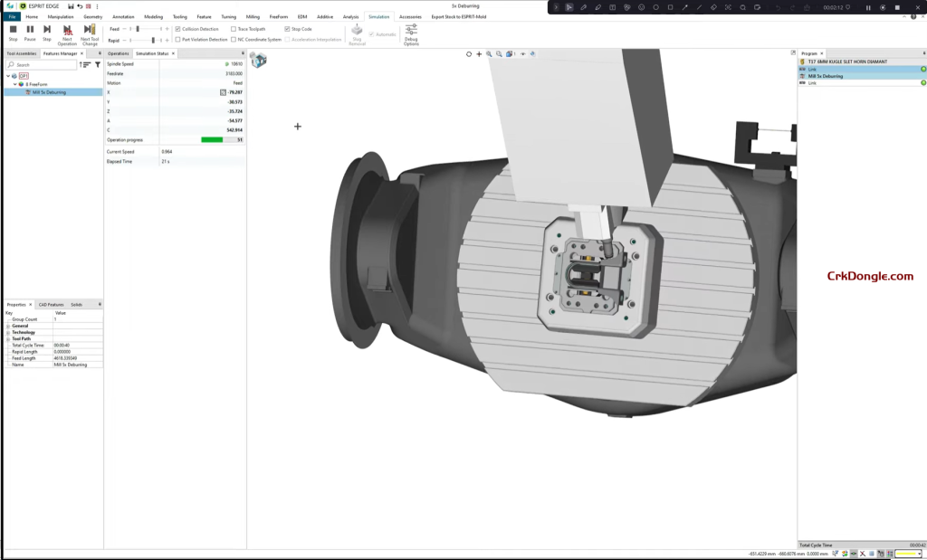Enable Trace Toolpath
Image resolution: width=927 pixels, height=560 pixels.
pos(232,28)
